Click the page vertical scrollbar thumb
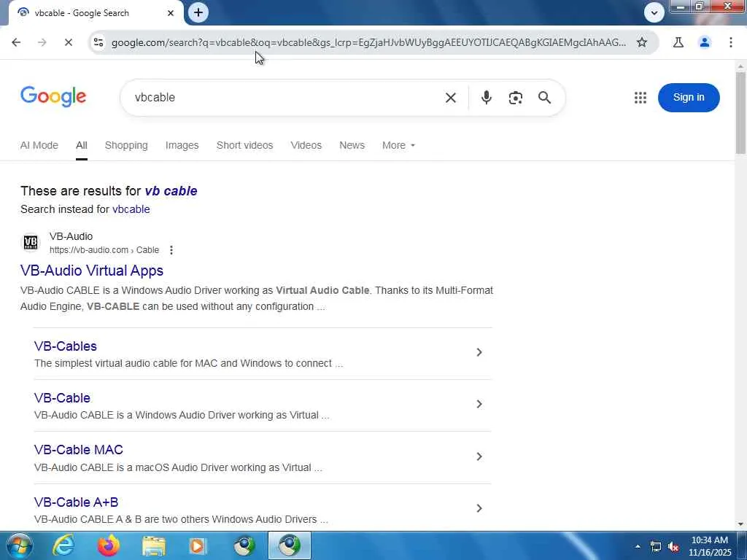 coord(740,113)
